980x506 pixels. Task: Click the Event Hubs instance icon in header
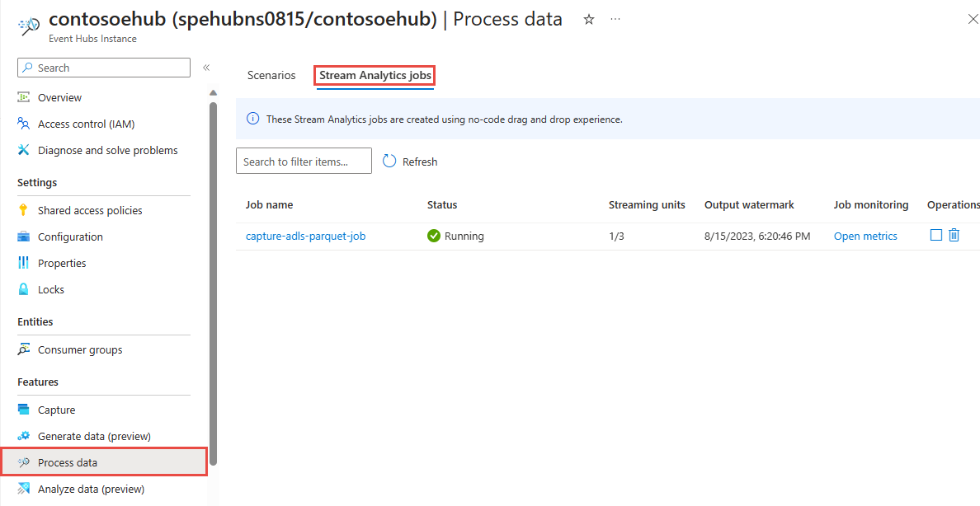29,27
